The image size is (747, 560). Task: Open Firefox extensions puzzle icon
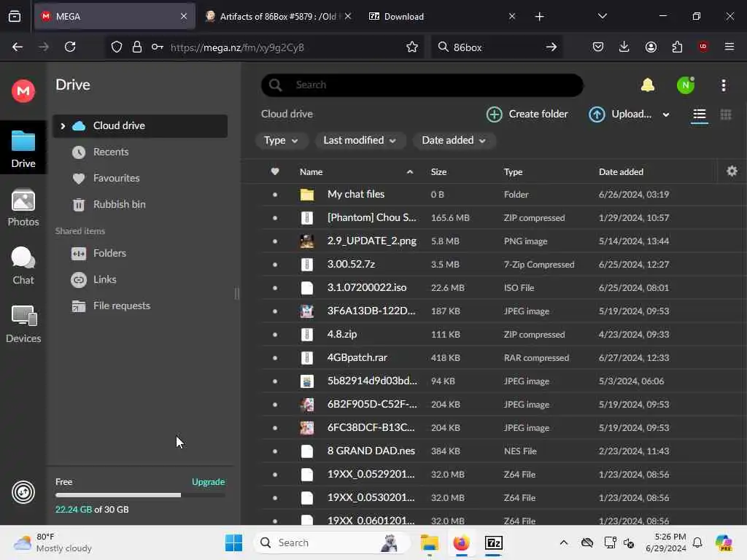677,47
